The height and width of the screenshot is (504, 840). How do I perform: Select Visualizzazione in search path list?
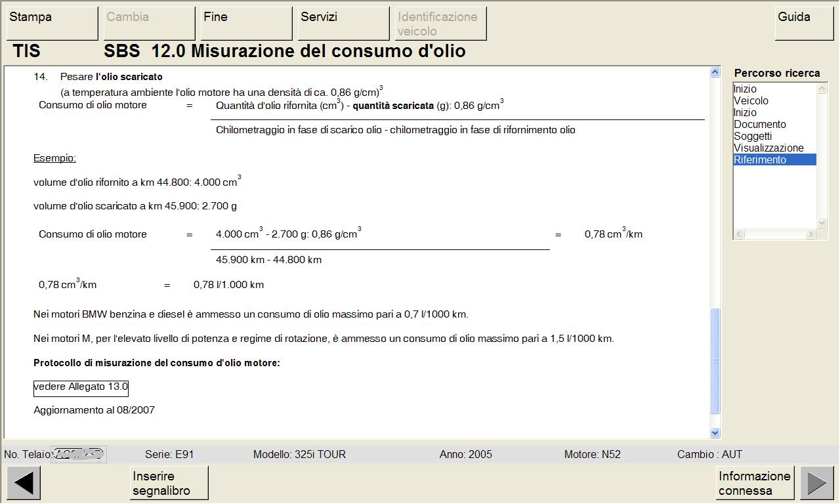[x=768, y=148]
